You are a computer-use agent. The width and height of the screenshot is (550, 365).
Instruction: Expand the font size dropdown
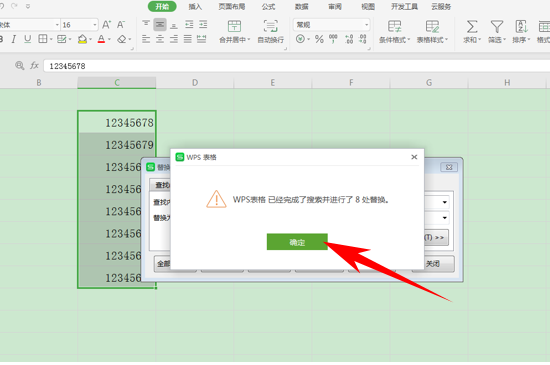(x=95, y=25)
